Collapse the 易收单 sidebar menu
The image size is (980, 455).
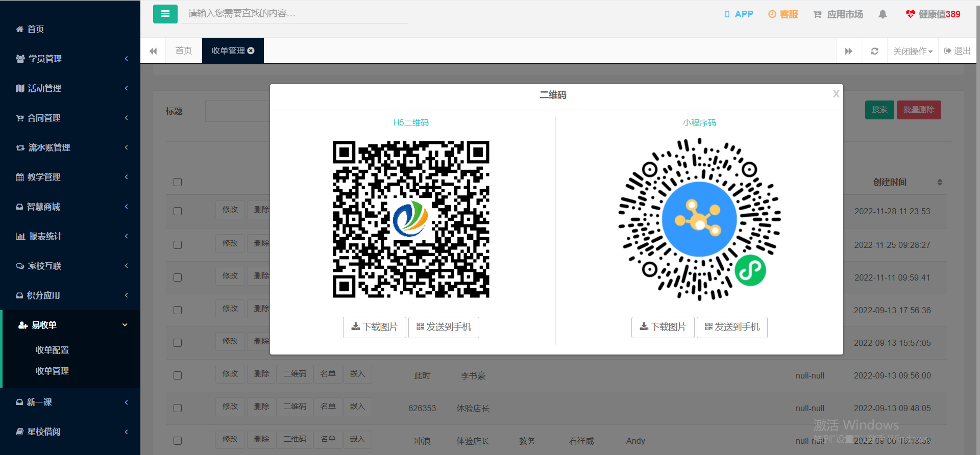point(70,325)
